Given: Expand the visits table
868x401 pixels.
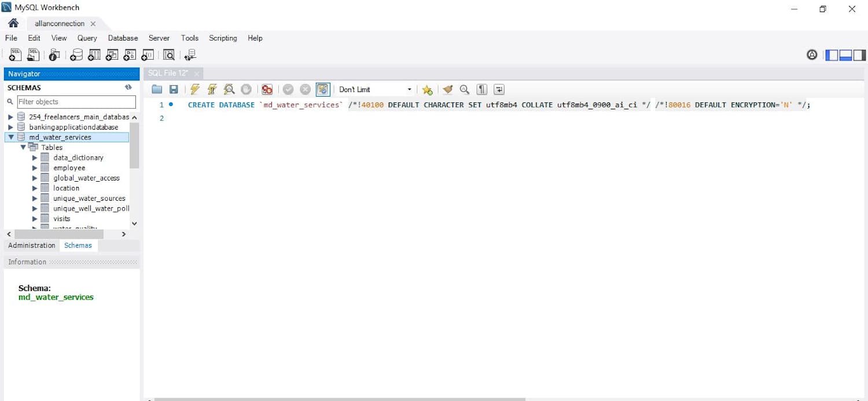Looking at the screenshot, I should (35, 219).
